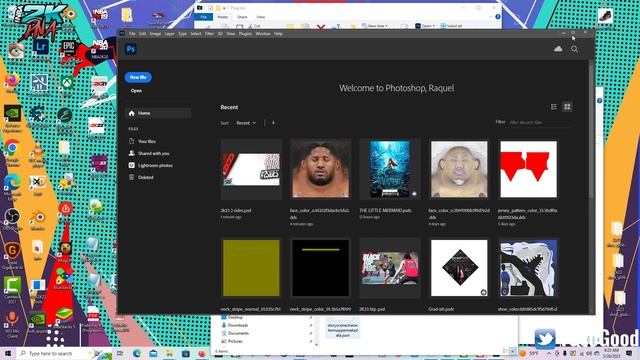Open the olive neck_stripe_normal thumbnail
Viewport: 640px width, 360px height.
coord(251,268)
